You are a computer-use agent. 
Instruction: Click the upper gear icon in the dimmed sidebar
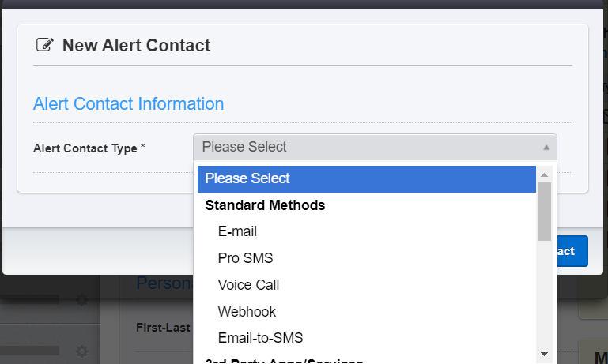click(80, 300)
